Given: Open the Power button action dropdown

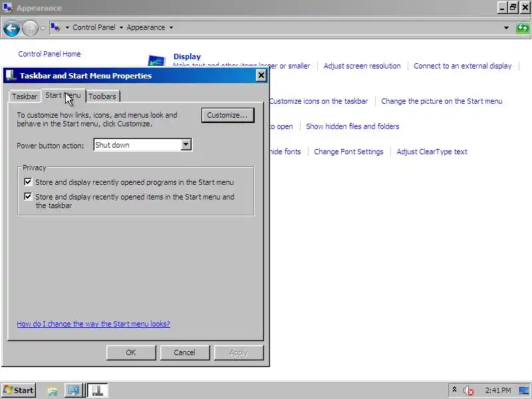Looking at the screenshot, I should pyautogui.click(x=142, y=145).
